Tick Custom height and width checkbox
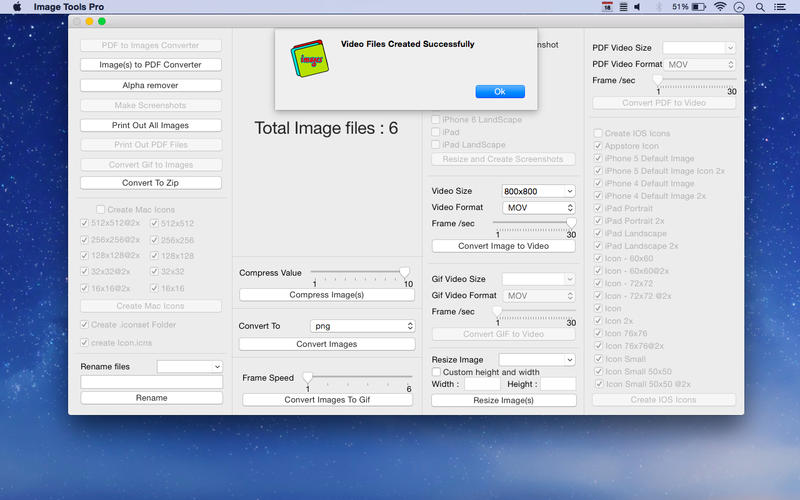 pos(436,372)
